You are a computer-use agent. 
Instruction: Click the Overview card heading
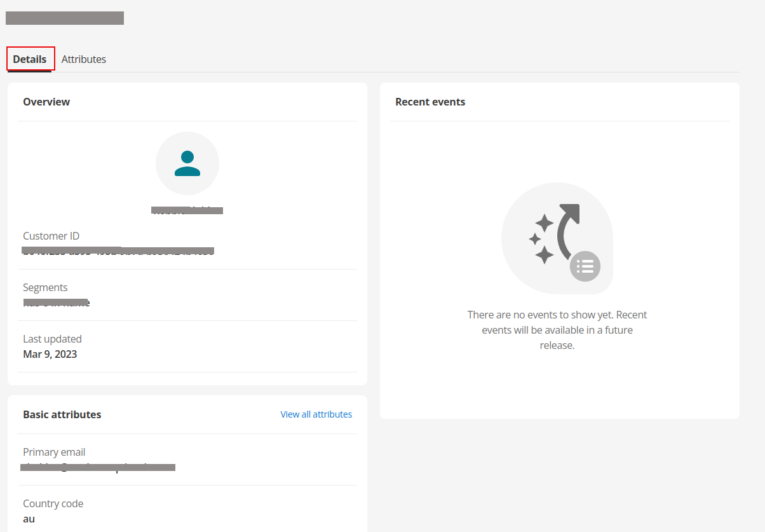point(46,102)
